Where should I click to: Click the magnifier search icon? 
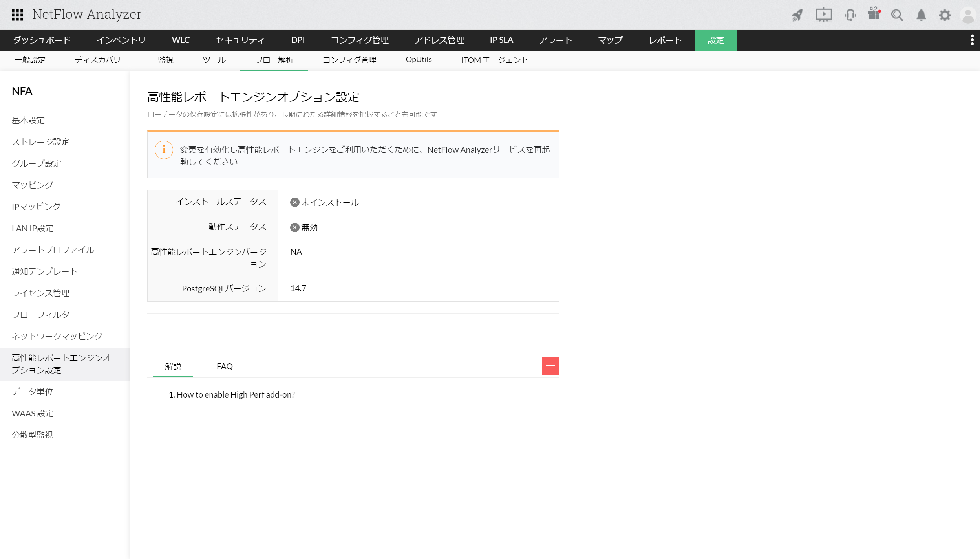click(x=897, y=15)
